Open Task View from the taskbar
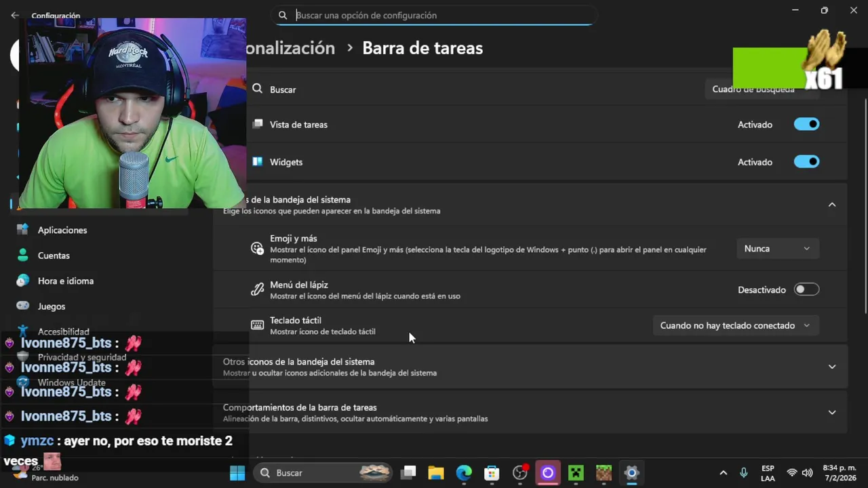The width and height of the screenshot is (868, 488). tap(408, 472)
